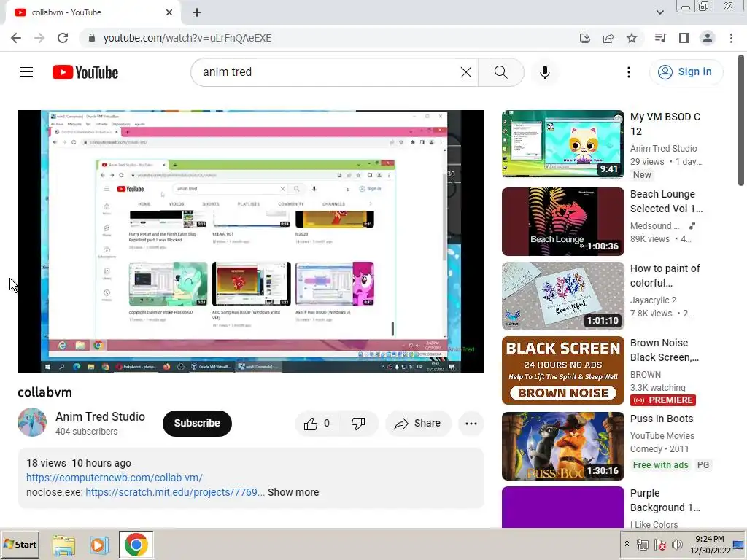Reload the page with the refresh icon
Viewport: 747px width, 560px height.
[63, 38]
